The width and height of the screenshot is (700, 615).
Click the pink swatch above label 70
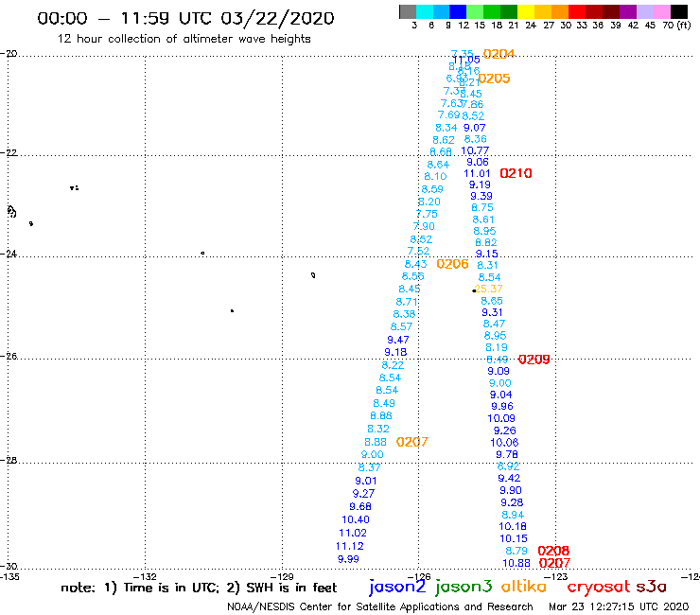point(661,11)
